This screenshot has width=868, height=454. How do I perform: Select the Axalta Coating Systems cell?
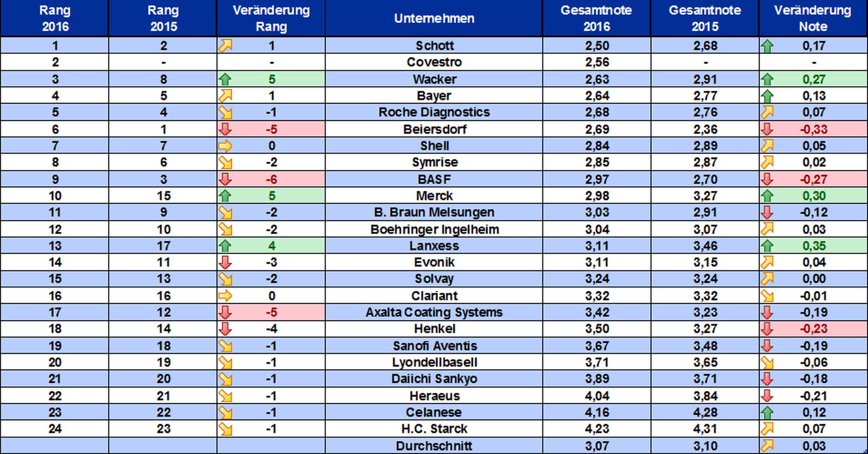click(x=434, y=312)
